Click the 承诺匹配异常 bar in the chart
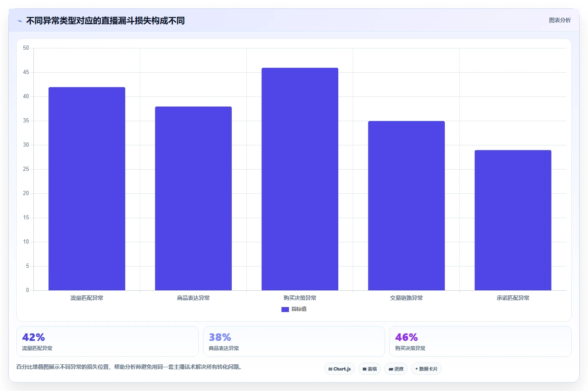 [x=513, y=220]
